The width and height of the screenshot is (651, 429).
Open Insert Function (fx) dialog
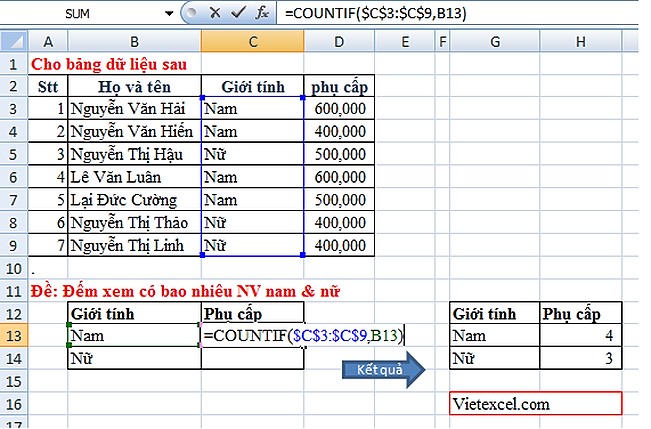pyautogui.click(x=262, y=14)
